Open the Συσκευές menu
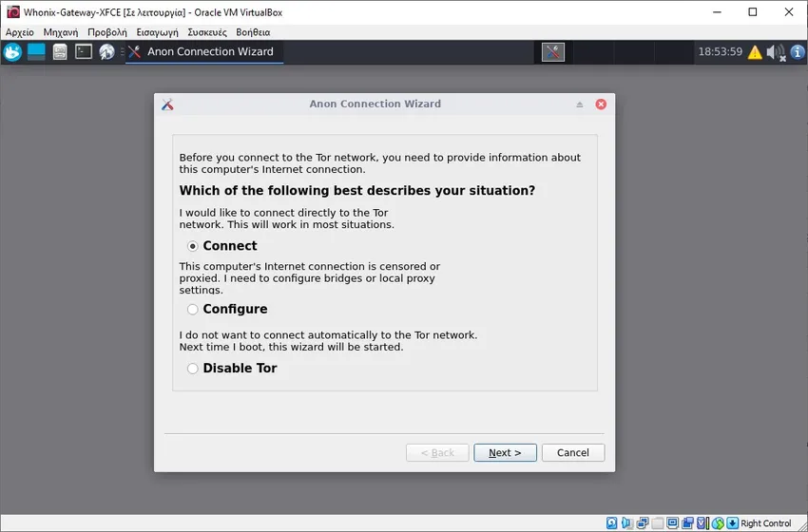The image size is (808, 532). click(207, 32)
